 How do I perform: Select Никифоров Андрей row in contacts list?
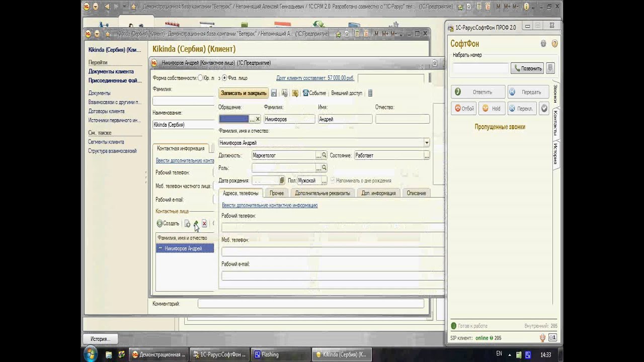coord(185,248)
